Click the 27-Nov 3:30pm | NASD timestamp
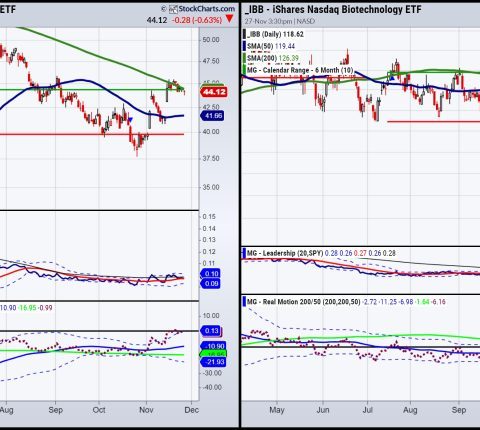480x430 pixels. click(280, 21)
